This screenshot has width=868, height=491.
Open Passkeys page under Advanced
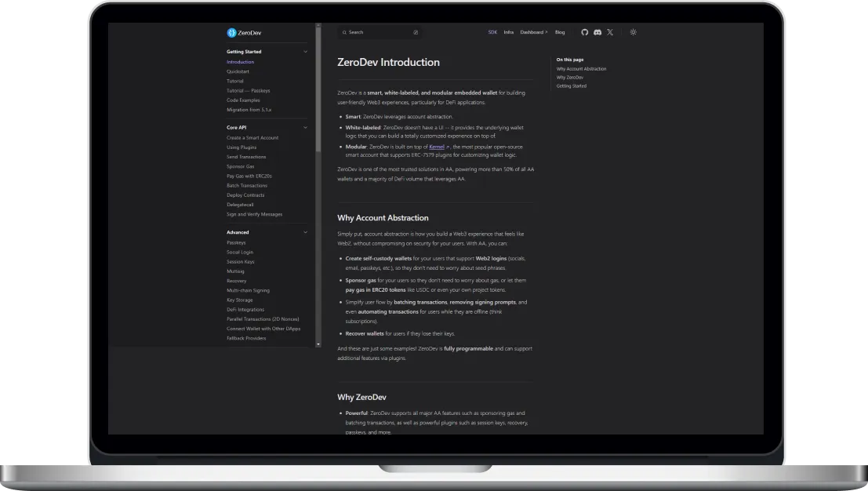click(x=236, y=242)
